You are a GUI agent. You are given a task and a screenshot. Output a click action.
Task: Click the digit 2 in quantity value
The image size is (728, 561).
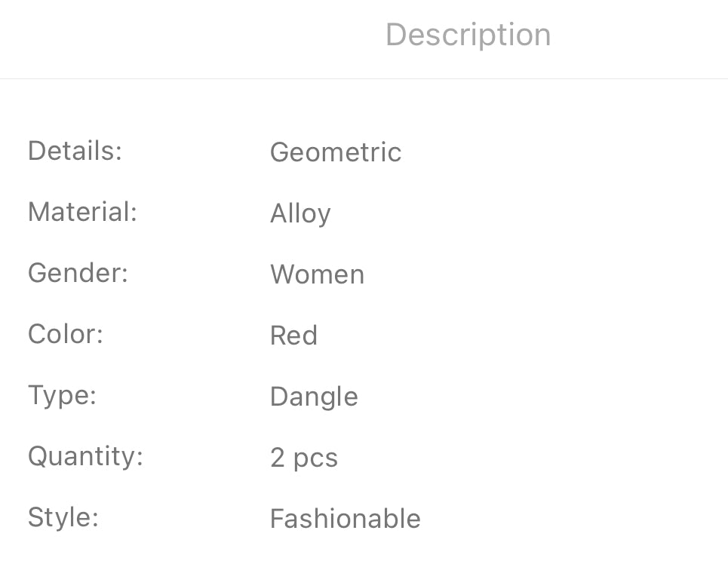[x=278, y=458]
